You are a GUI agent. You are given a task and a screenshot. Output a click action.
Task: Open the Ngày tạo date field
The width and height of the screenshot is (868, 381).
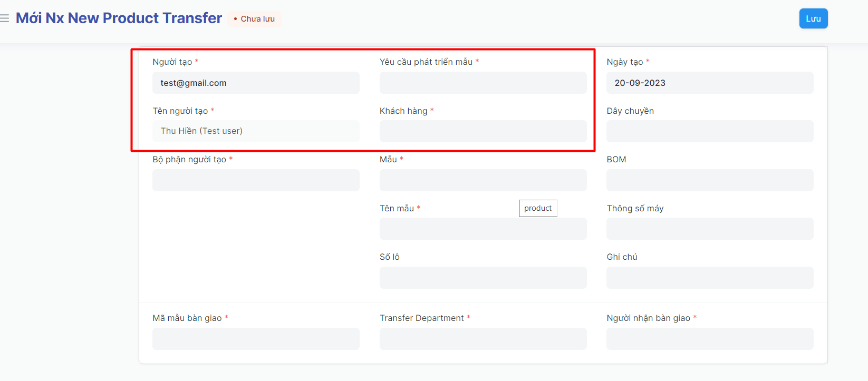pyautogui.click(x=709, y=83)
